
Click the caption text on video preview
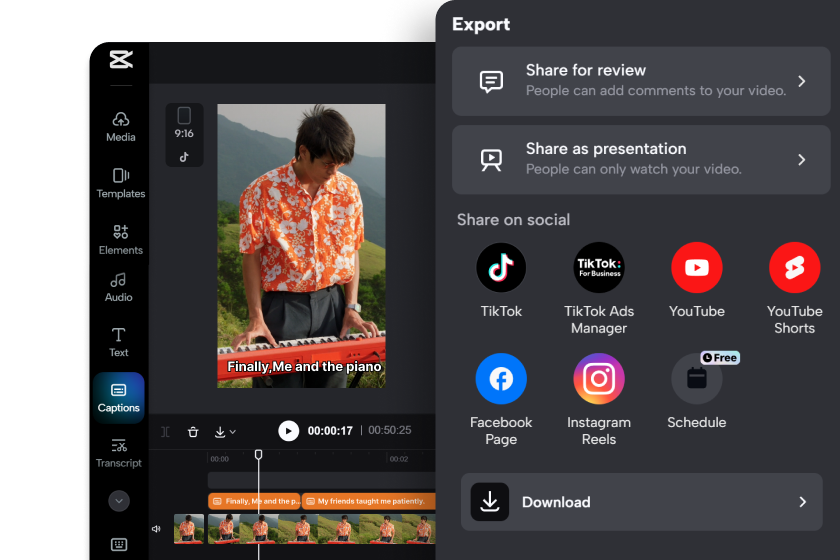point(304,367)
